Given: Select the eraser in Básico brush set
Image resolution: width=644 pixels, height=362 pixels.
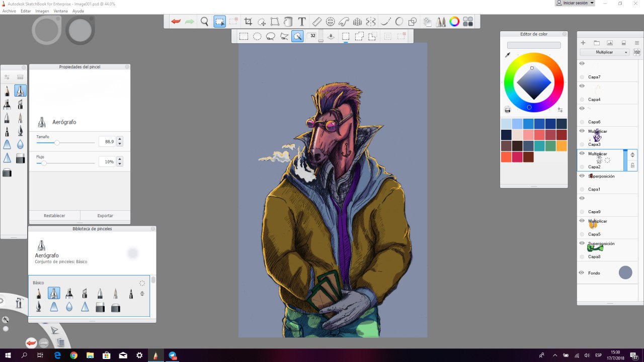Looking at the screenshot, I should [x=100, y=307].
